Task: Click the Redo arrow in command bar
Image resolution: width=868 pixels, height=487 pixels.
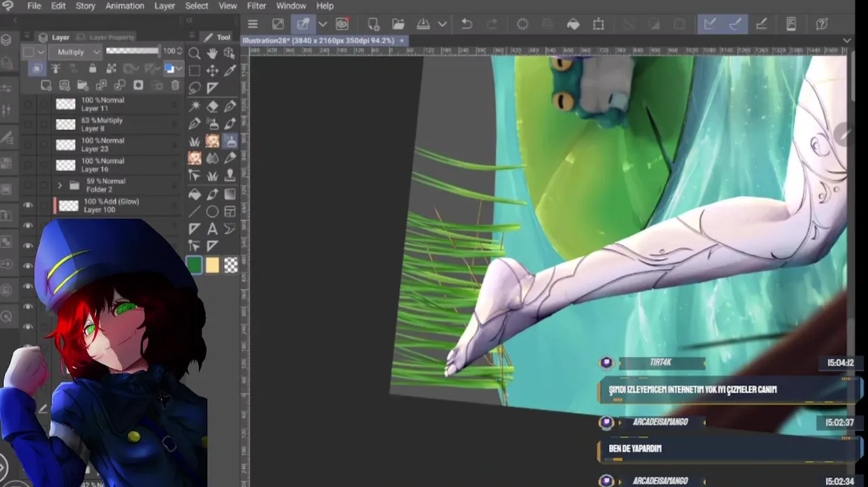Action: [492, 24]
